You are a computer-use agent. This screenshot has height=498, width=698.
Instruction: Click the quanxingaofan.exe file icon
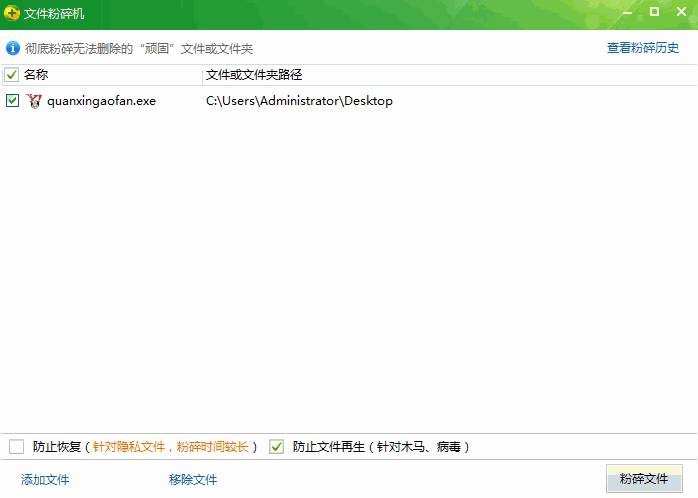coord(34,101)
